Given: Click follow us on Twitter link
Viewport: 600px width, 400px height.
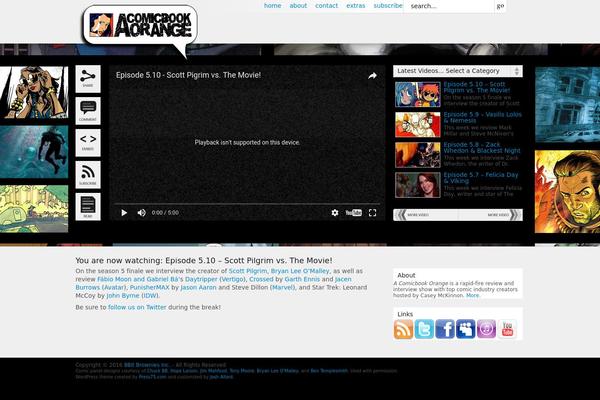Looking at the screenshot, I should [x=137, y=307].
